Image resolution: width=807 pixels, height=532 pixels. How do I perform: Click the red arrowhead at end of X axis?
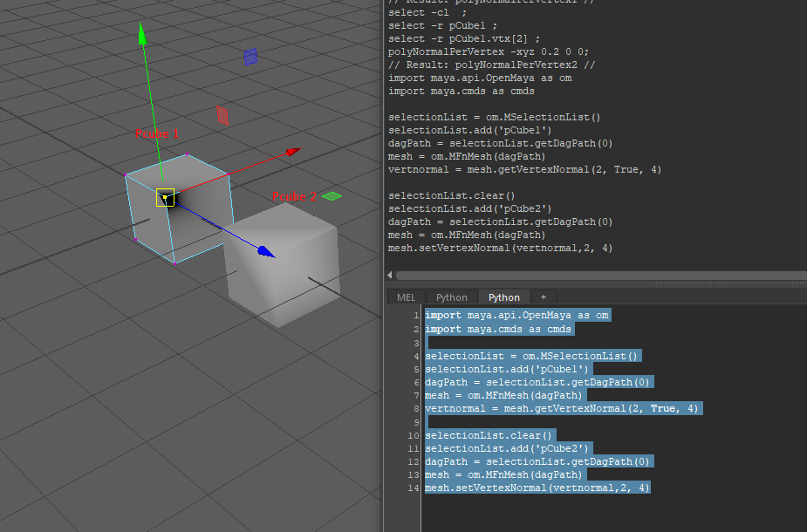pos(292,152)
